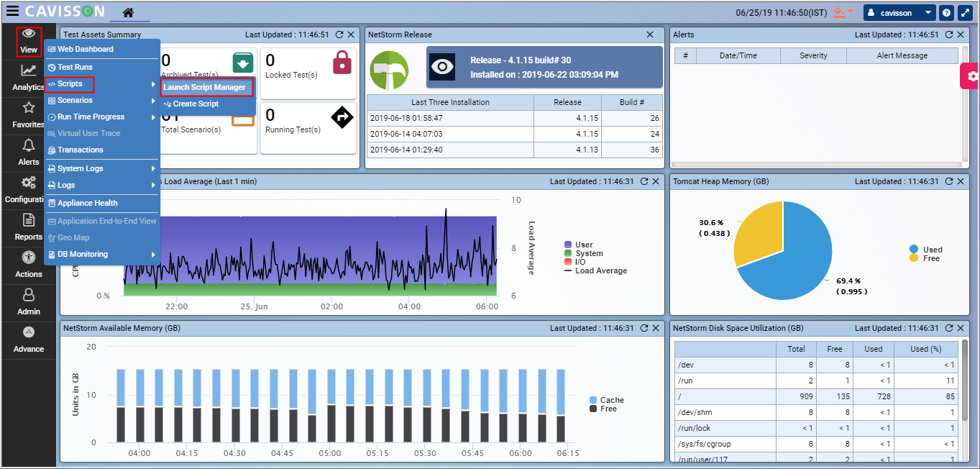Click the /dev/shm row in disk table

pyautogui.click(x=816, y=412)
